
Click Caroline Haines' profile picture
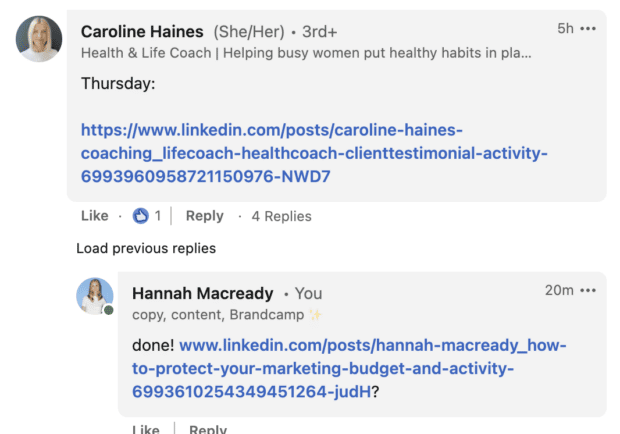tap(39, 39)
